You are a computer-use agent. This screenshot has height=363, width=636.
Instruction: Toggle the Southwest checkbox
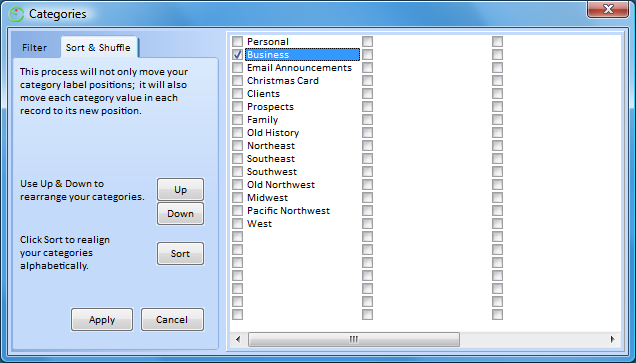pyautogui.click(x=237, y=172)
